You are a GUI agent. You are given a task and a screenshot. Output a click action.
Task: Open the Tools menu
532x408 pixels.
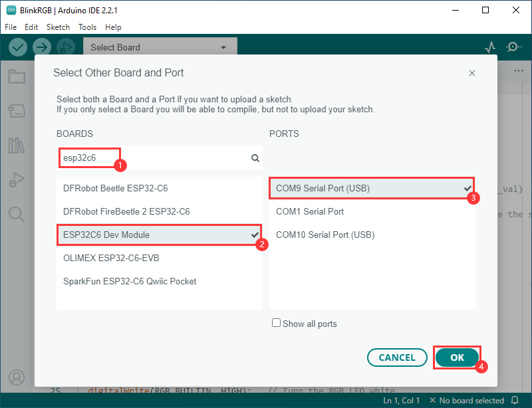point(88,27)
